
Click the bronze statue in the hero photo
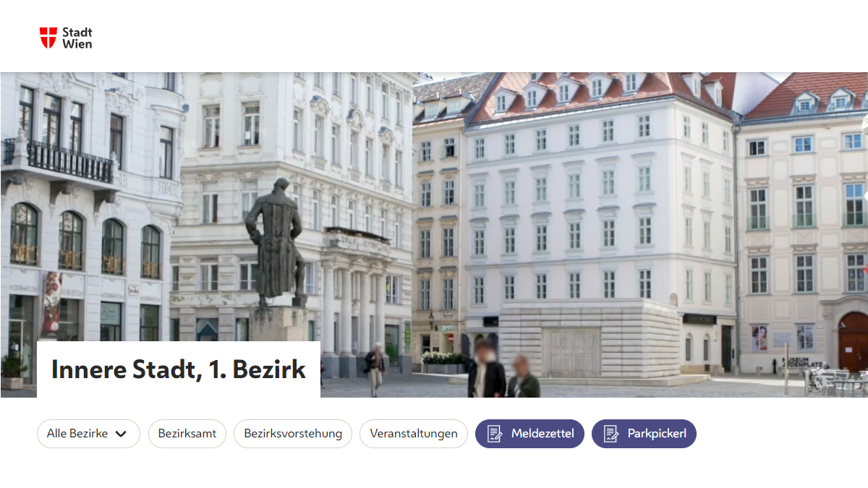click(x=276, y=242)
